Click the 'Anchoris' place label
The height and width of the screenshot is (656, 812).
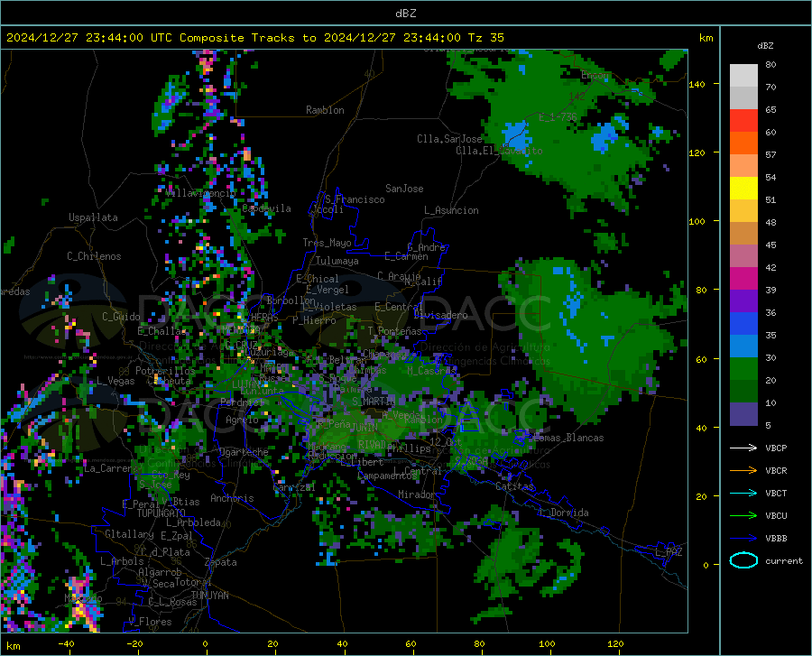pos(232,499)
